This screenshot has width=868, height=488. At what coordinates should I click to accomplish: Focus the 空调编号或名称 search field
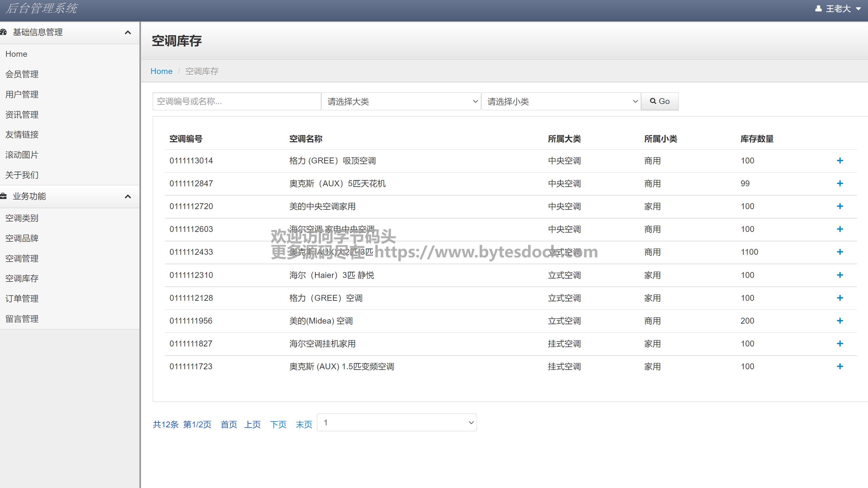point(237,101)
